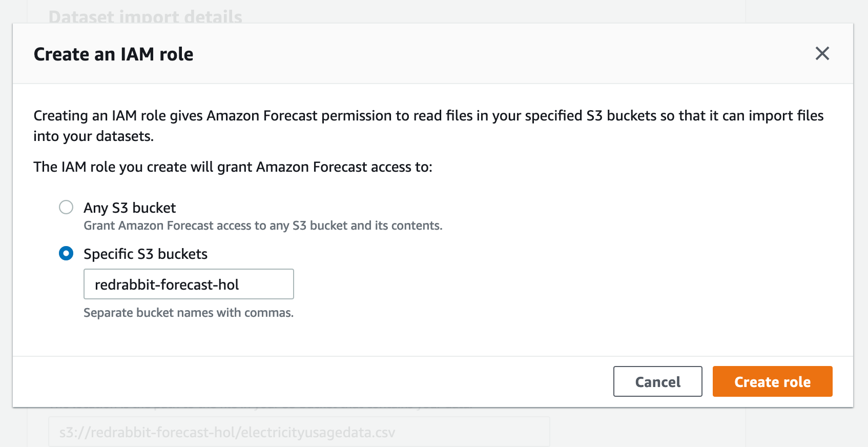868x447 pixels.
Task: Click blank space right of bucket name field
Action: tap(564, 284)
